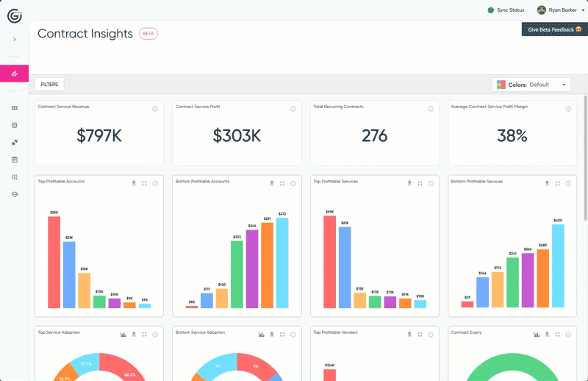Show info for Top Profitable Vendors
Image resolution: width=588 pixels, height=381 pixels.
[x=431, y=335]
